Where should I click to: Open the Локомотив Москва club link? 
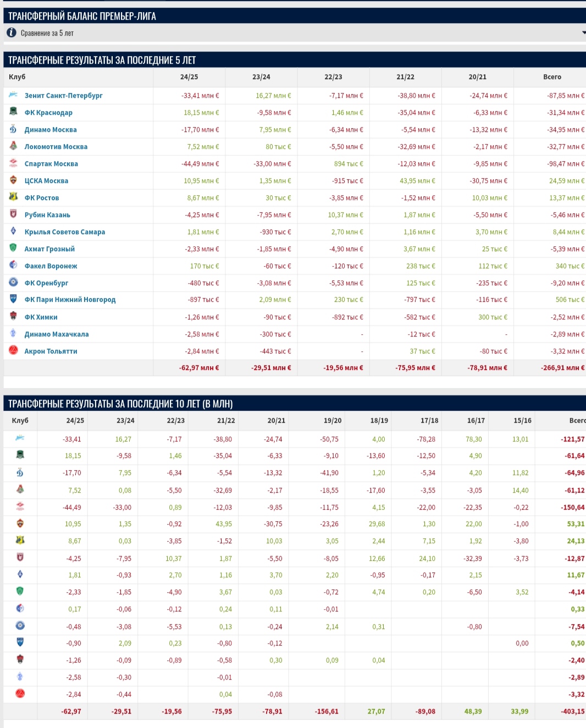click(56, 147)
